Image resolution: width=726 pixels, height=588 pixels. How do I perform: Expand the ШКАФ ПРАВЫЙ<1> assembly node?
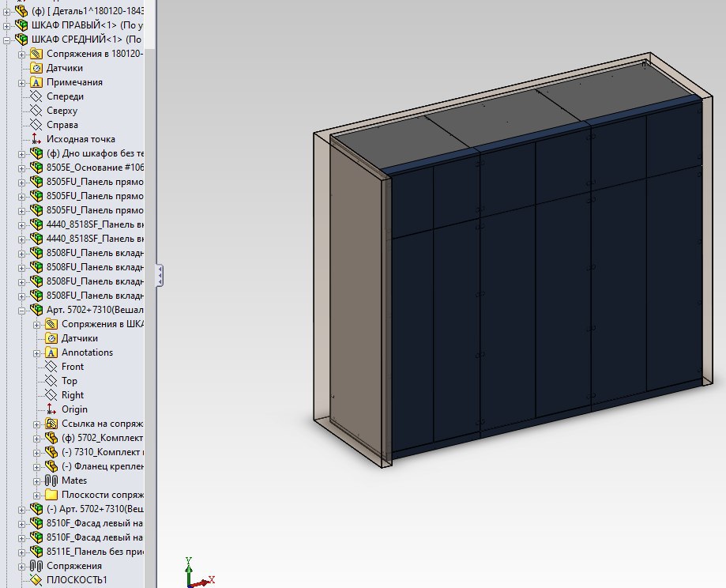(x=6, y=25)
